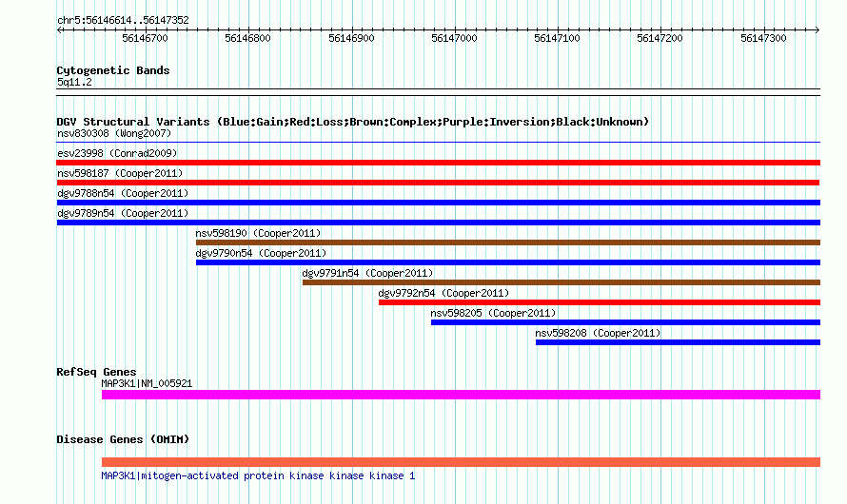This screenshot has height=504, width=847.
Task: Click the nsv598190 (Cooper2011) label
Action: 258,233
